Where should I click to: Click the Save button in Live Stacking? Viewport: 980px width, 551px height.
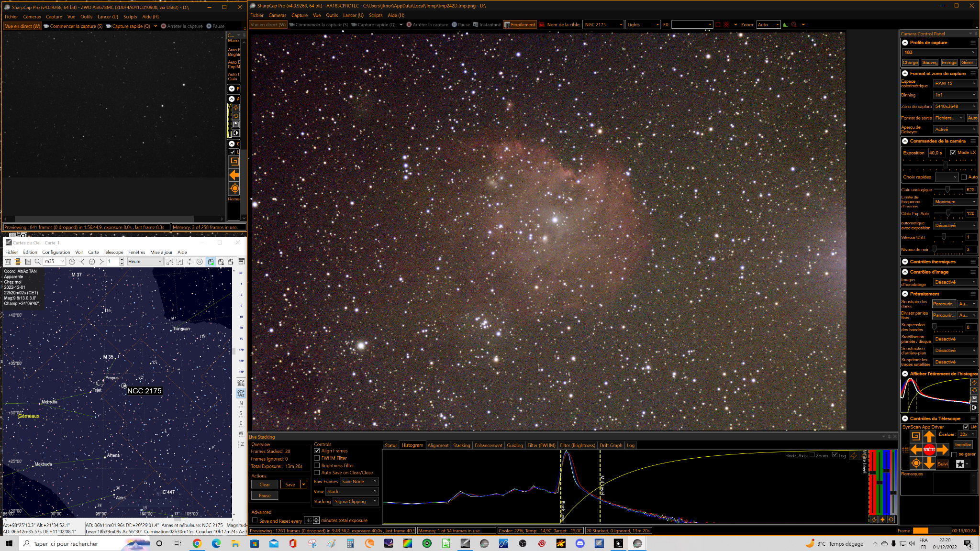click(x=290, y=485)
